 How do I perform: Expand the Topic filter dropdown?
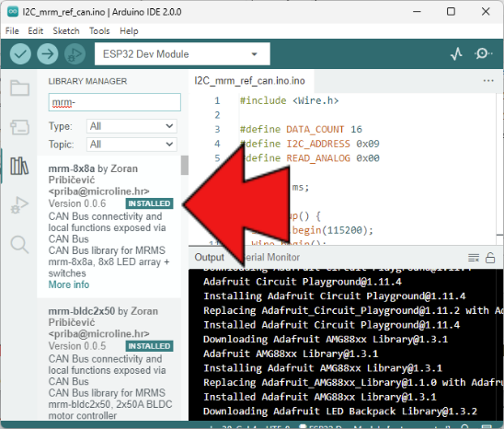(132, 145)
